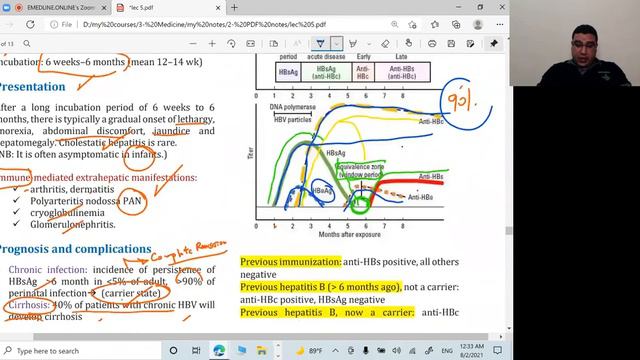Print the PDF document
640x360 pixels.
point(432,43)
